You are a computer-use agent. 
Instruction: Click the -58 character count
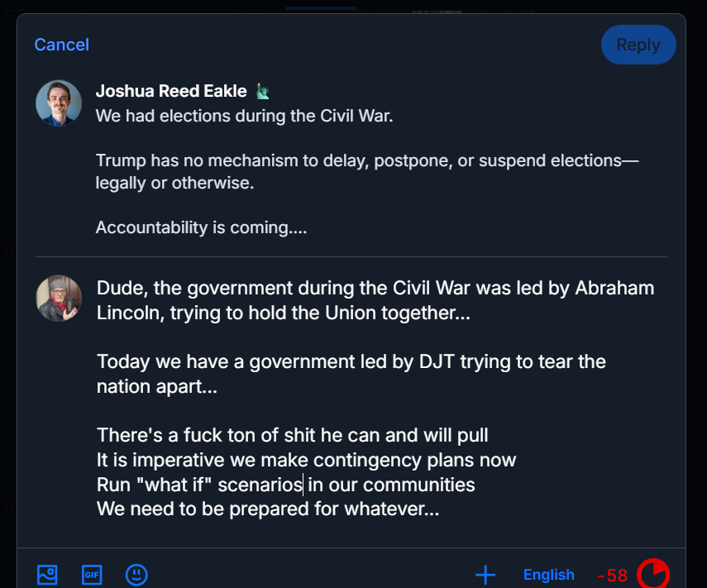[x=612, y=576]
